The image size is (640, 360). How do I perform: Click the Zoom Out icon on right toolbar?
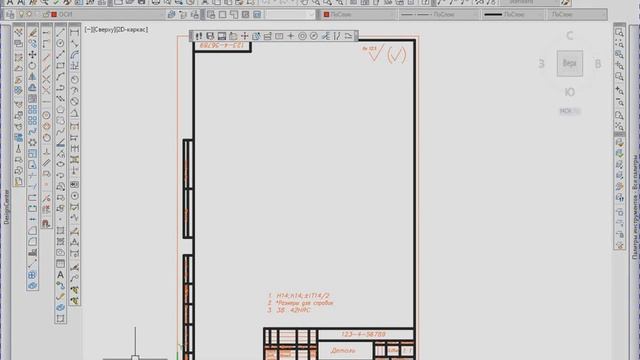(620, 101)
